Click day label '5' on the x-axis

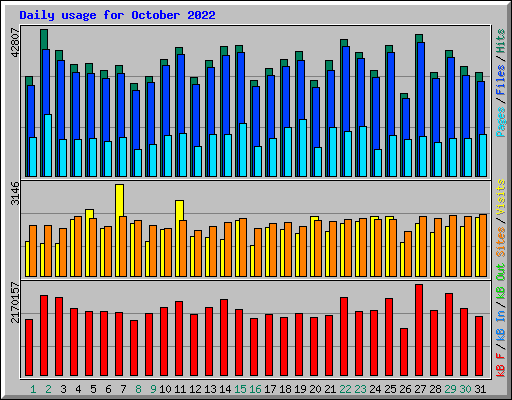click(93, 389)
